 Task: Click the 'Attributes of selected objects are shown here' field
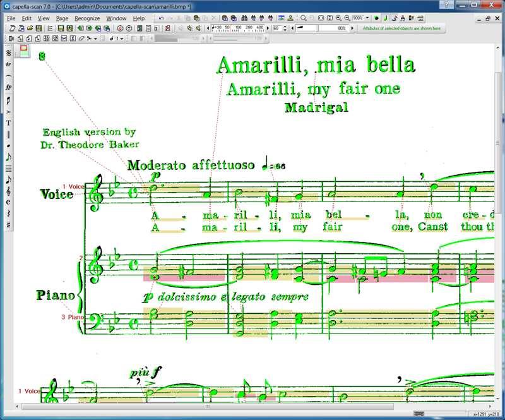coord(401,28)
